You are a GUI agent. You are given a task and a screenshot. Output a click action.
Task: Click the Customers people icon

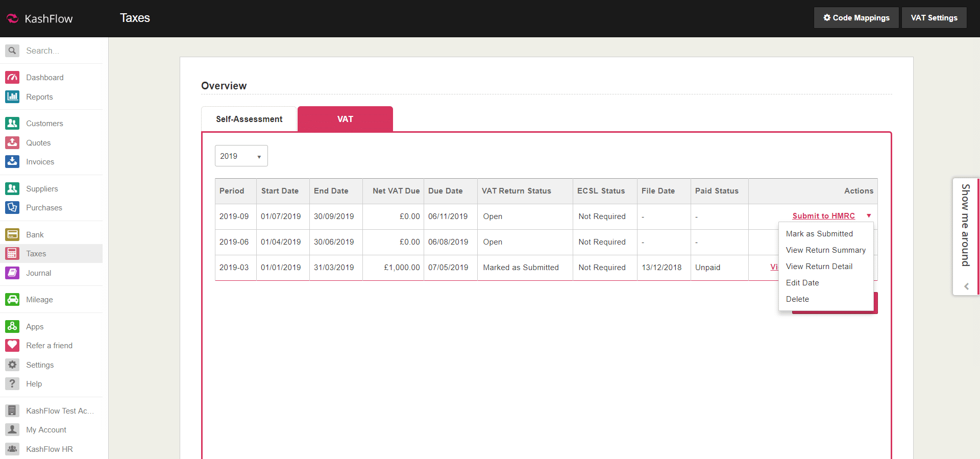[12, 123]
